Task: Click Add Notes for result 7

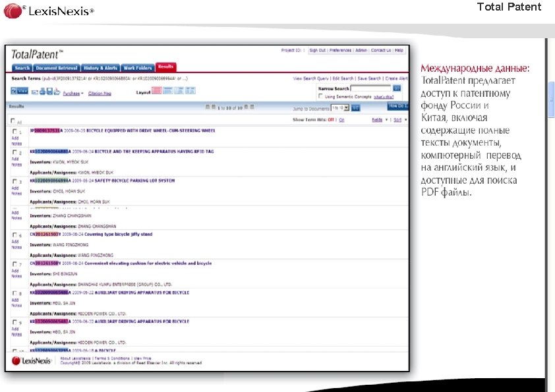Action: 16,273
